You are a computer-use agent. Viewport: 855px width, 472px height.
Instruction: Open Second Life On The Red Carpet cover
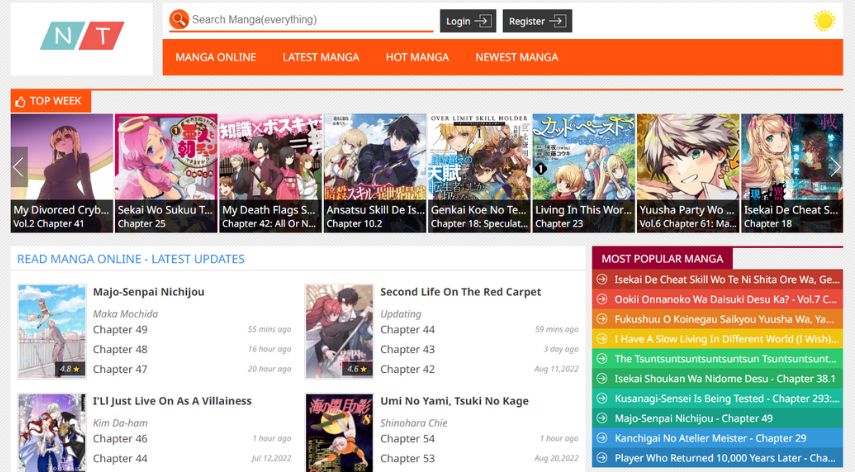pos(339,331)
